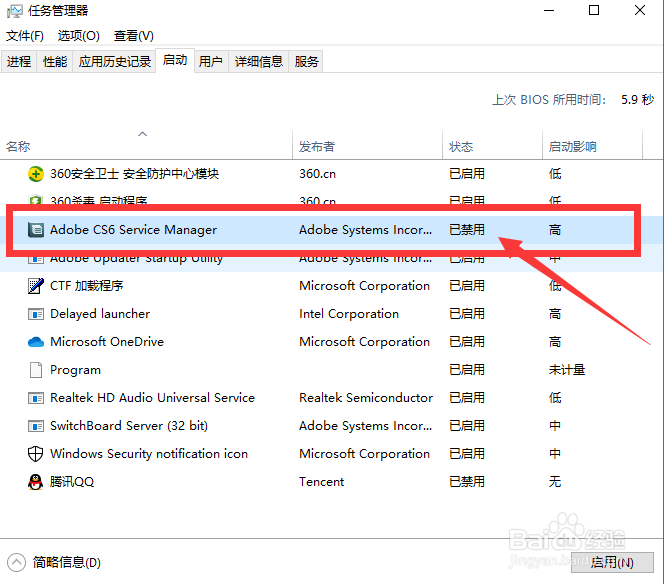Click the Task Manager title bar icon

[14, 11]
